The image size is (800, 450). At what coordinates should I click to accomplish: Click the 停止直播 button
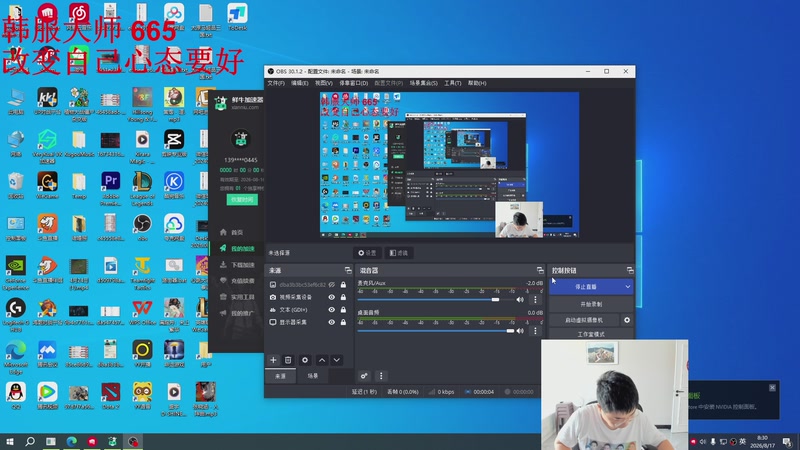point(586,287)
